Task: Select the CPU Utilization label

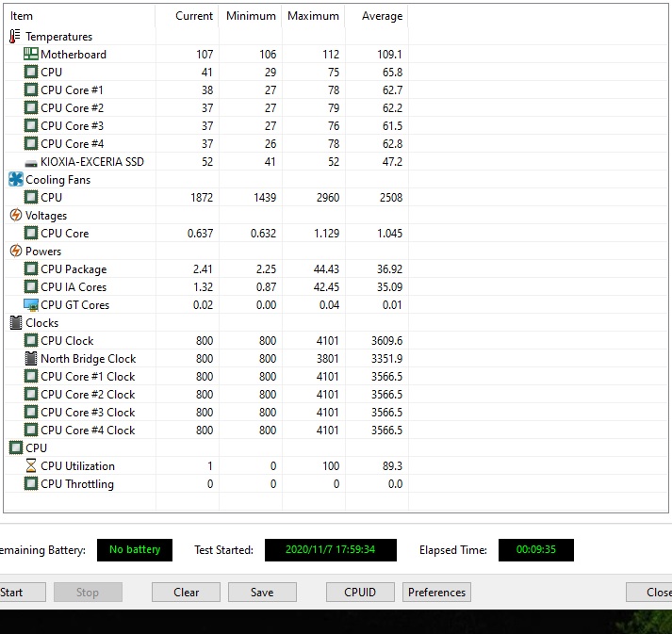Action: 77,465
